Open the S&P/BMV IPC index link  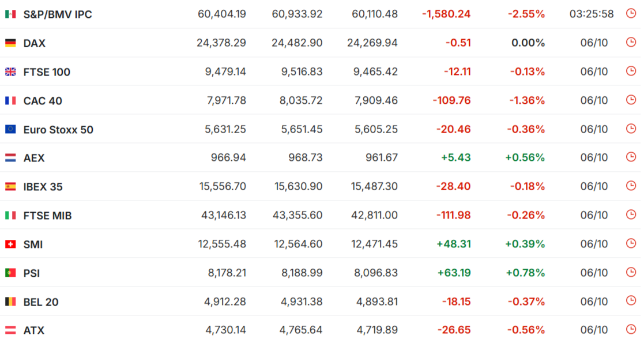[x=58, y=14]
